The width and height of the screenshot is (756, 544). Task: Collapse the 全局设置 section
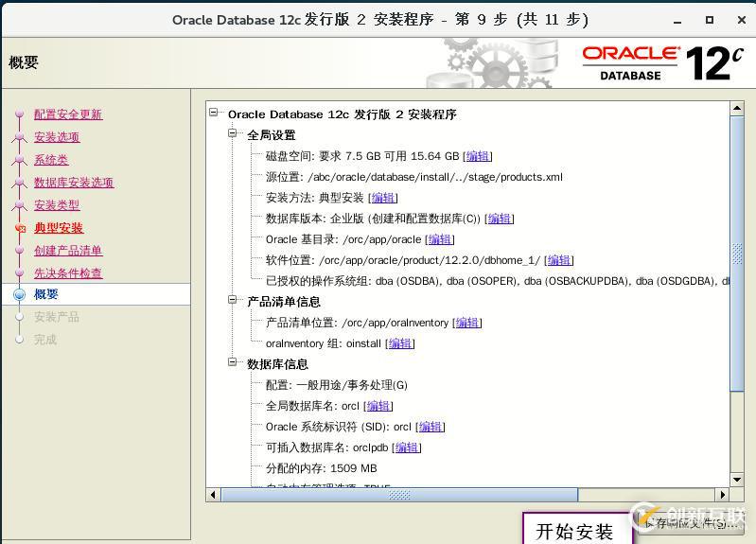pos(233,133)
